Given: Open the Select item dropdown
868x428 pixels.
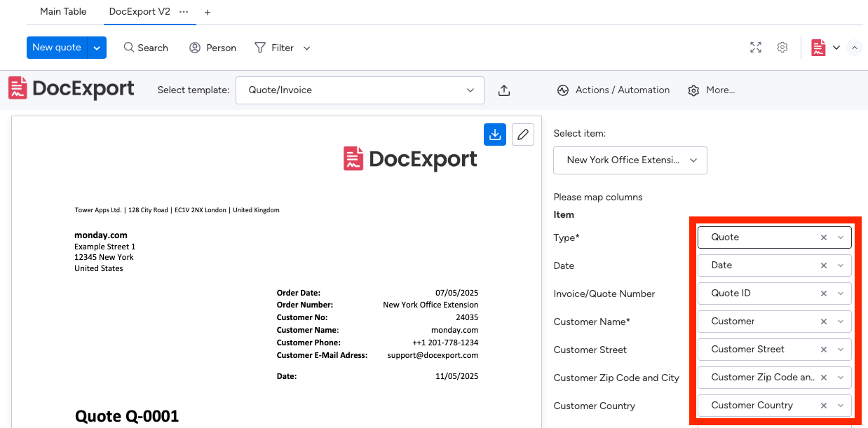Looking at the screenshot, I should pos(630,160).
